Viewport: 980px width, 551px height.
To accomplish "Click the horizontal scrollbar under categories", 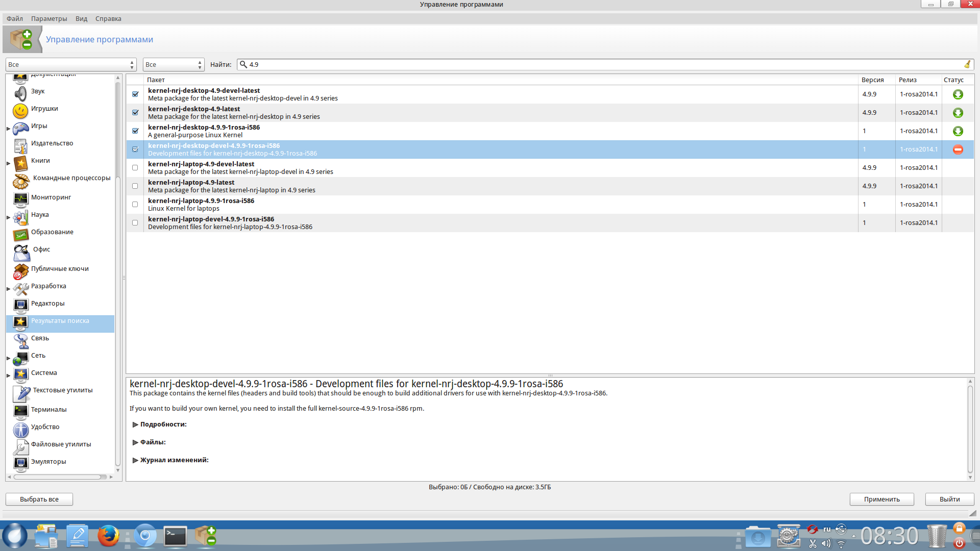I will click(57, 477).
